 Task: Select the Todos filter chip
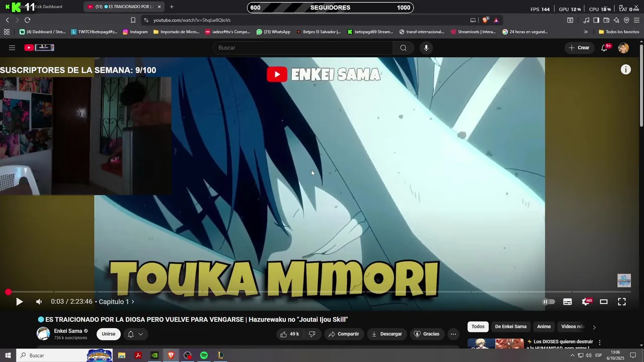pos(478,327)
